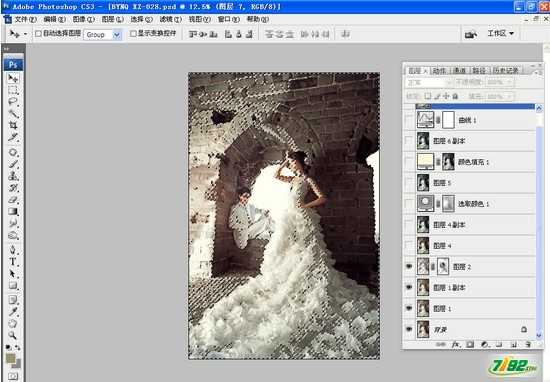Click the foreground color swatch
This screenshot has height=382, width=550.
(x=11, y=358)
